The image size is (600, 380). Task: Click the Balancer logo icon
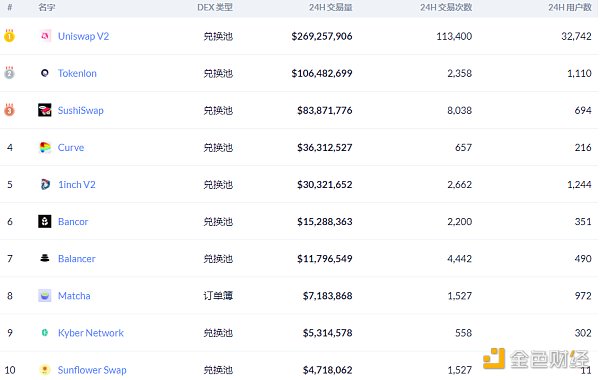pyautogui.click(x=45, y=258)
